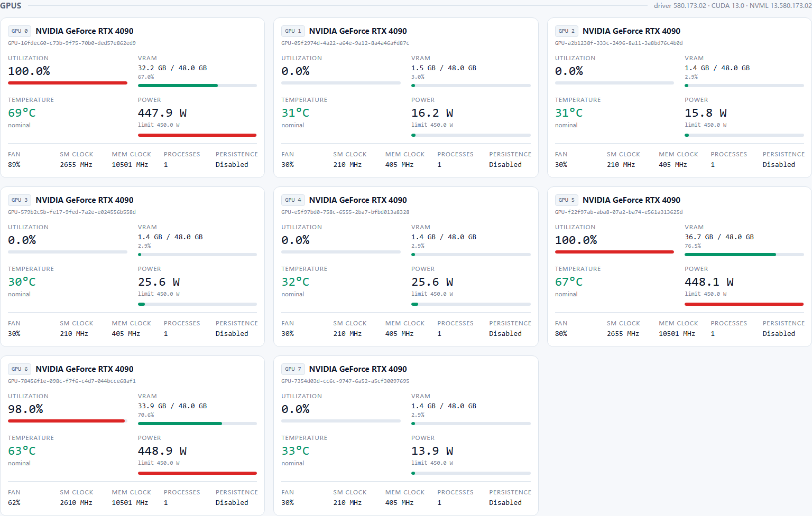Click GPU 6 VRAM usage bar
The width and height of the screenshot is (812, 516).
(x=197, y=424)
